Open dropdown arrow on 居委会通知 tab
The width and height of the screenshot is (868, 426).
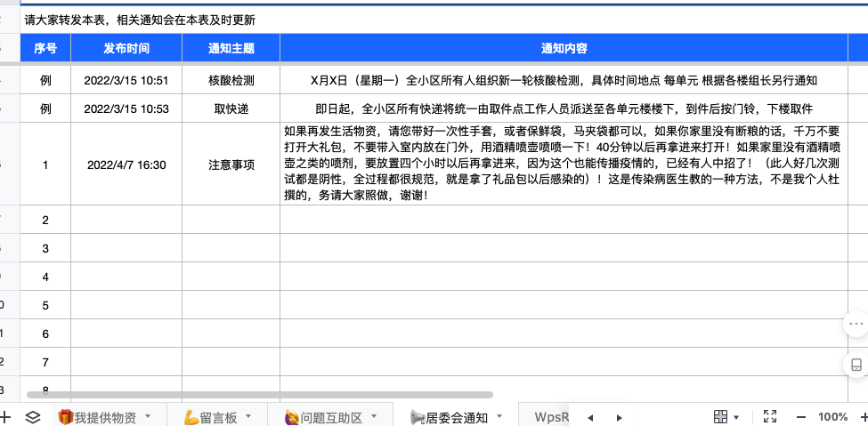[499, 416]
